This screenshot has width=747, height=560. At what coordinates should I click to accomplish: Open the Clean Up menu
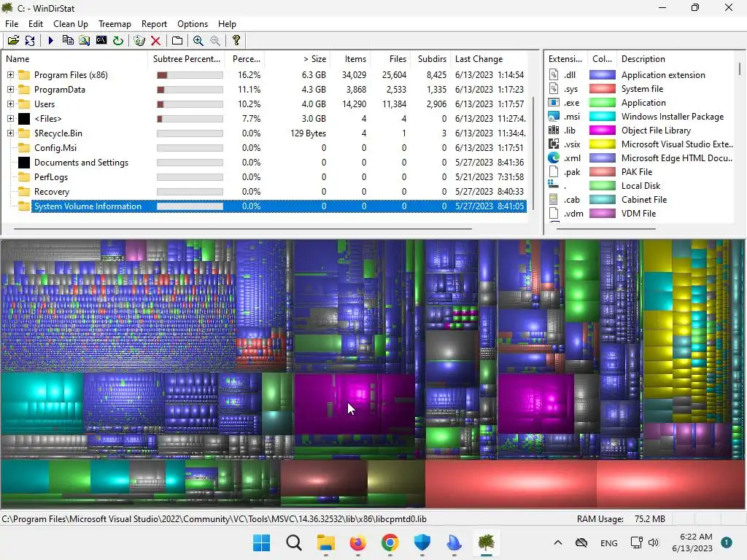[x=71, y=24]
